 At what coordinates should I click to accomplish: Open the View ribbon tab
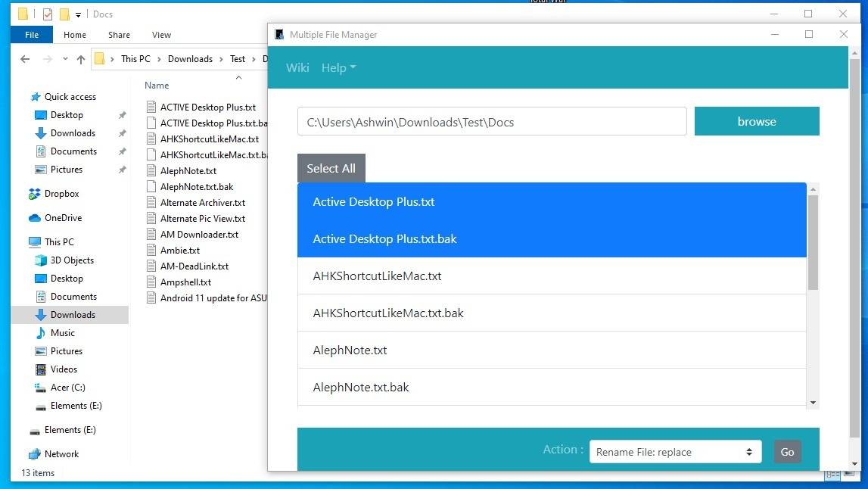[161, 35]
